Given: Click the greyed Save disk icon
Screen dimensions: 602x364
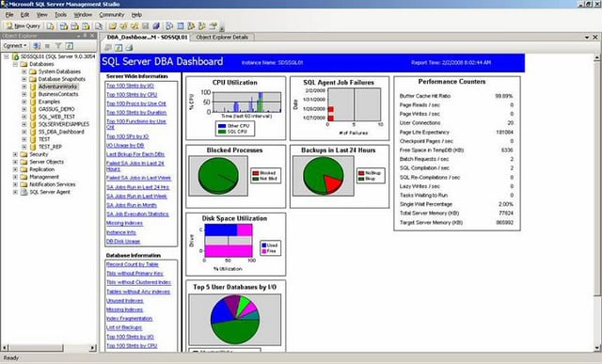Looking at the screenshot, I should pos(145,26).
